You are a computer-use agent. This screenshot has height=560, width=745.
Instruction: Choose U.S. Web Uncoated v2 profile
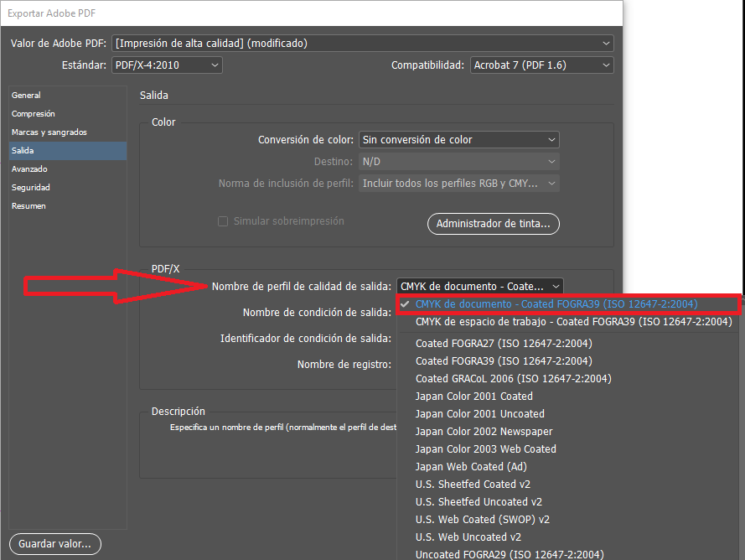[x=568, y=537]
